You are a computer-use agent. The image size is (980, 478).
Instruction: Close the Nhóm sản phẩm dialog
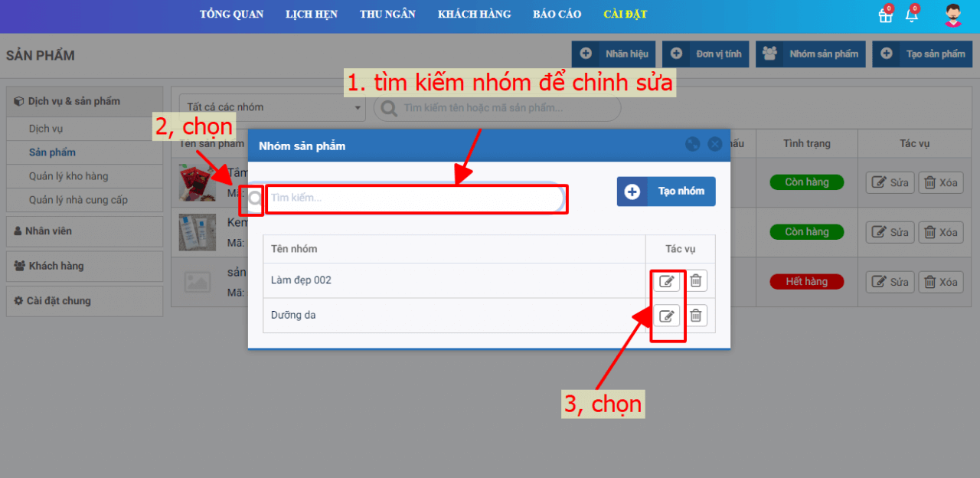tap(714, 144)
